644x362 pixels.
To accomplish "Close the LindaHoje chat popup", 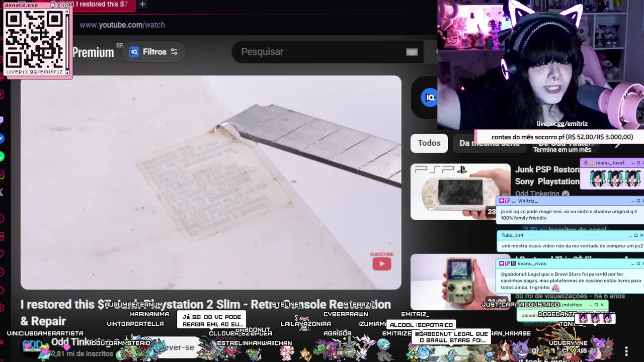I will click(x=602, y=305).
